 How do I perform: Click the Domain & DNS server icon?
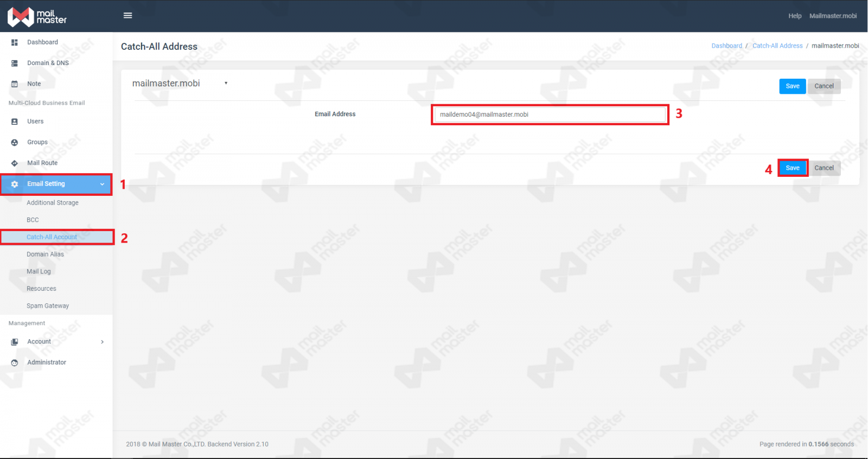pyautogui.click(x=15, y=63)
